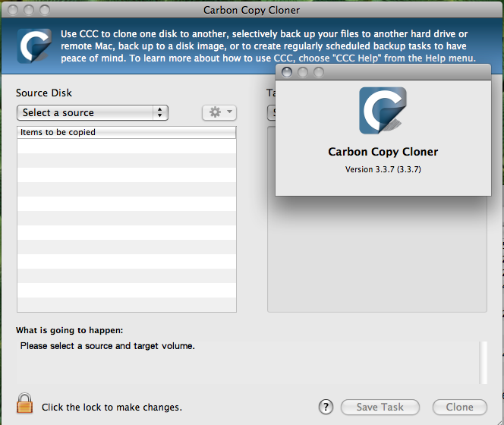This screenshot has width=504, height=425.
Task: Click inside the empty items to be copied list
Action: 126,225
